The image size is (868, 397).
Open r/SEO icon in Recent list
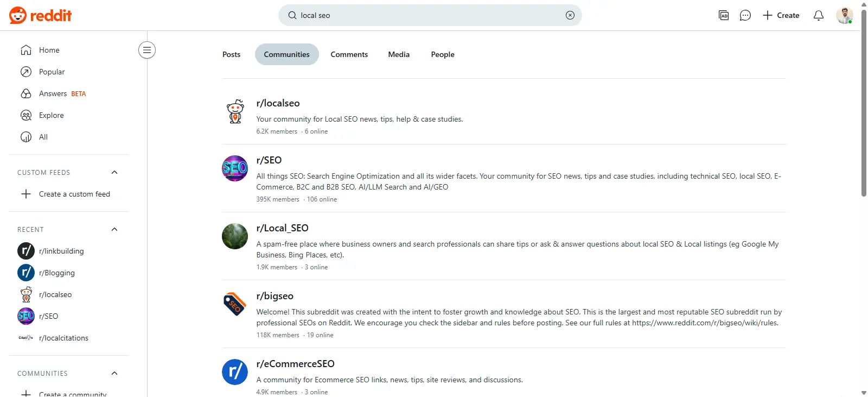coord(26,316)
